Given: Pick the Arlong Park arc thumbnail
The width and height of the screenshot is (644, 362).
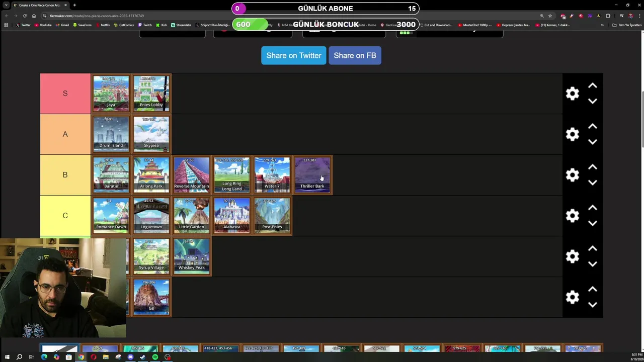Looking at the screenshot, I should 151,175.
